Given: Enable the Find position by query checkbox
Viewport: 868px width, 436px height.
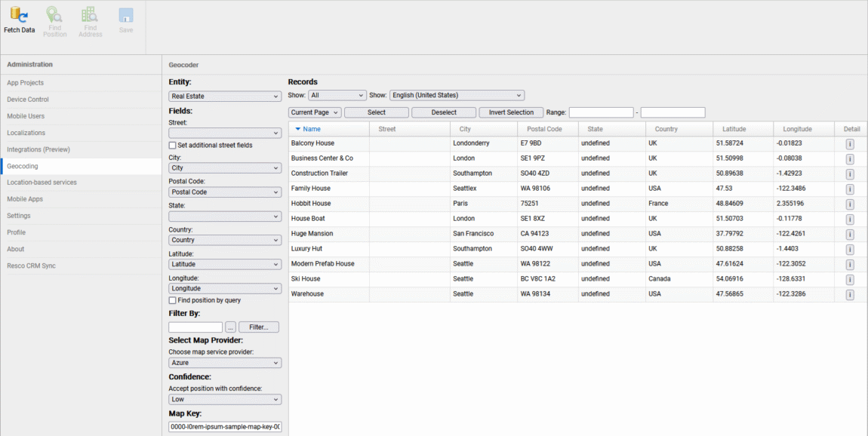Looking at the screenshot, I should pos(171,300).
